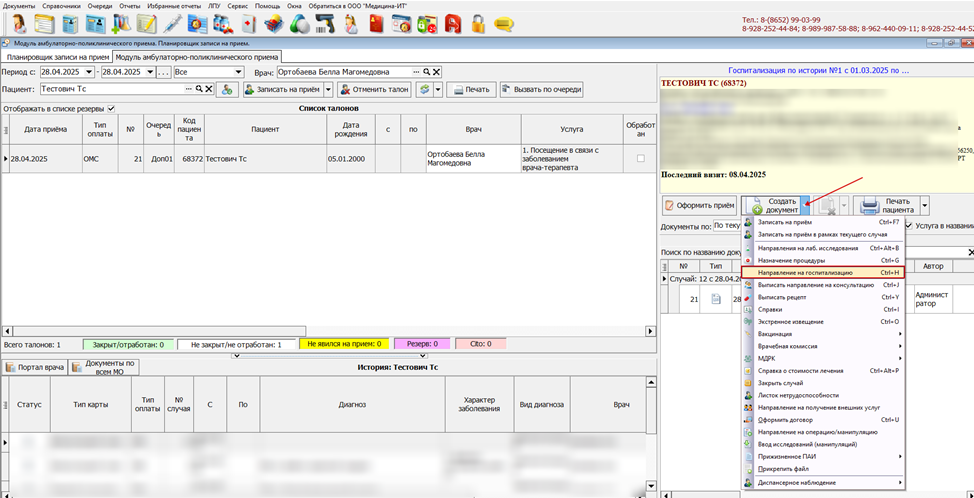Click the red book toolbar icon
The image size is (974, 498).
coord(376,24)
